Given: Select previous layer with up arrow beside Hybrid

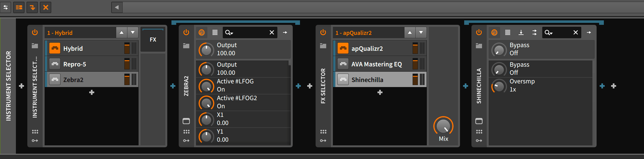Looking at the screenshot, I should [122, 33].
